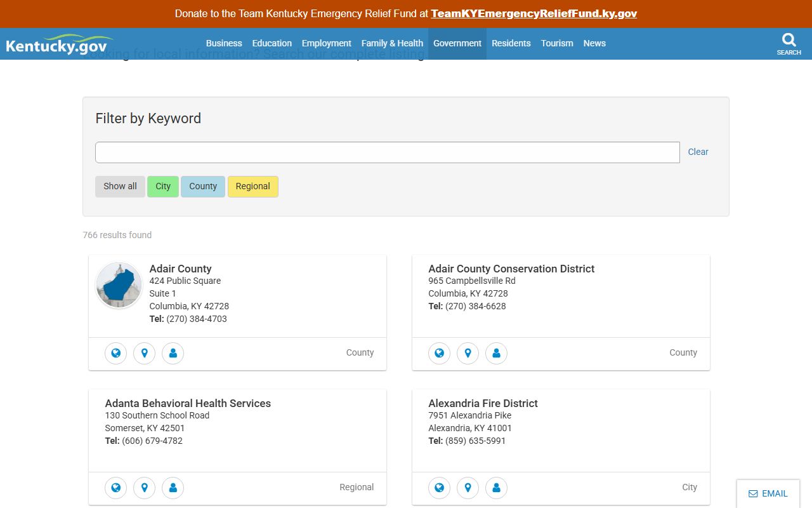The width and height of the screenshot is (812, 508).
Task: Open Adanta Behavioral Health Services contact icon
Action: (x=173, y=488)
